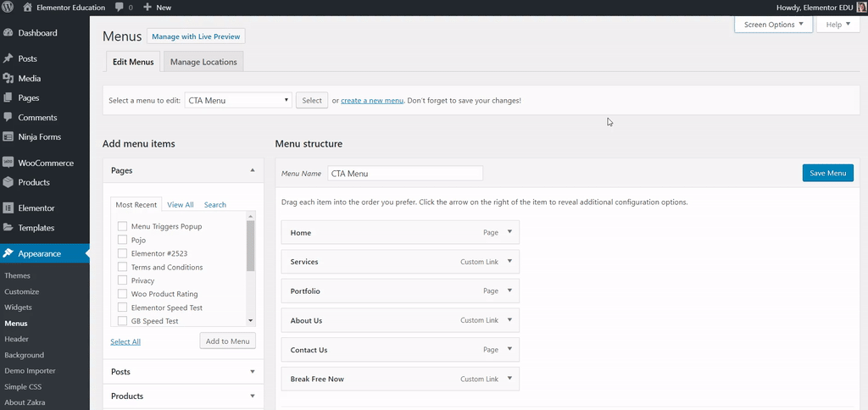Expand the Home menu item options
The height and width of the screenshot is (410, 868).
[x=509, y=232]
